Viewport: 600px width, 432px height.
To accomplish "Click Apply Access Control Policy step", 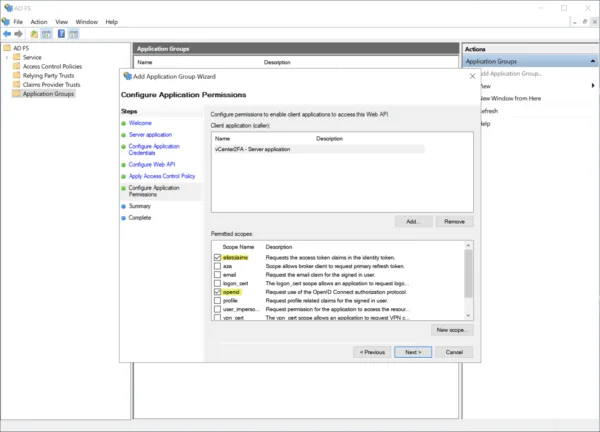I will pyautogui.click(x=162, y=176).
